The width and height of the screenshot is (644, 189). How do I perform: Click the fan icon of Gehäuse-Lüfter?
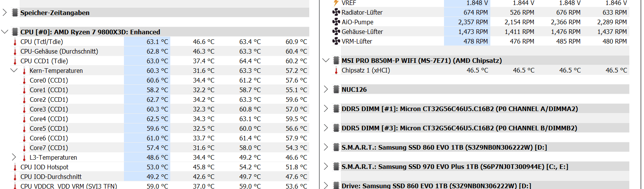336,31
